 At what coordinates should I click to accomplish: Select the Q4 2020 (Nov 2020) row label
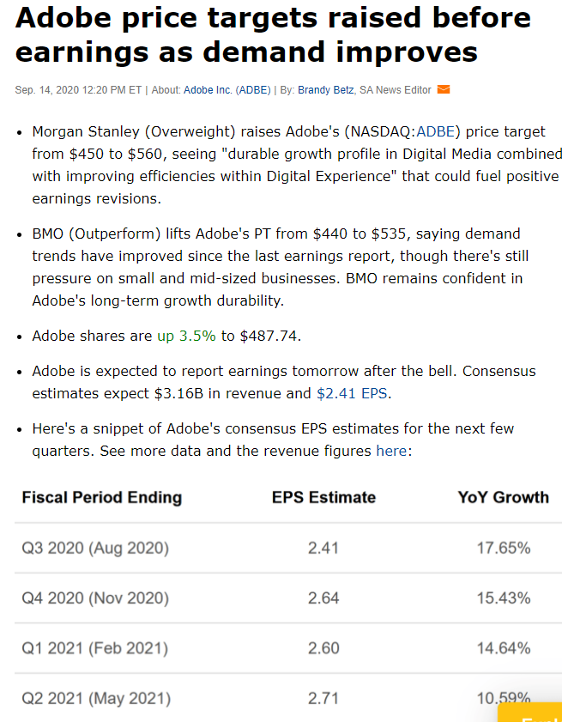click(x=95, y=598)
